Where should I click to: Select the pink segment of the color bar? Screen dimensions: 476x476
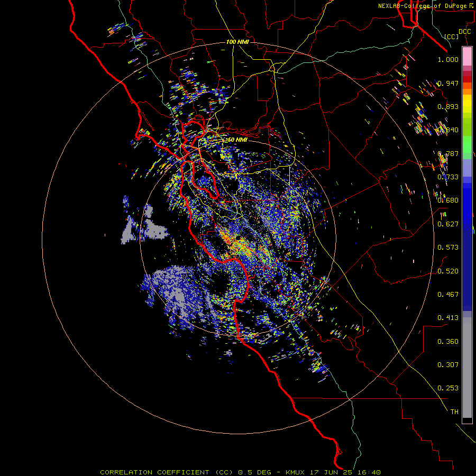pos(467,57)
